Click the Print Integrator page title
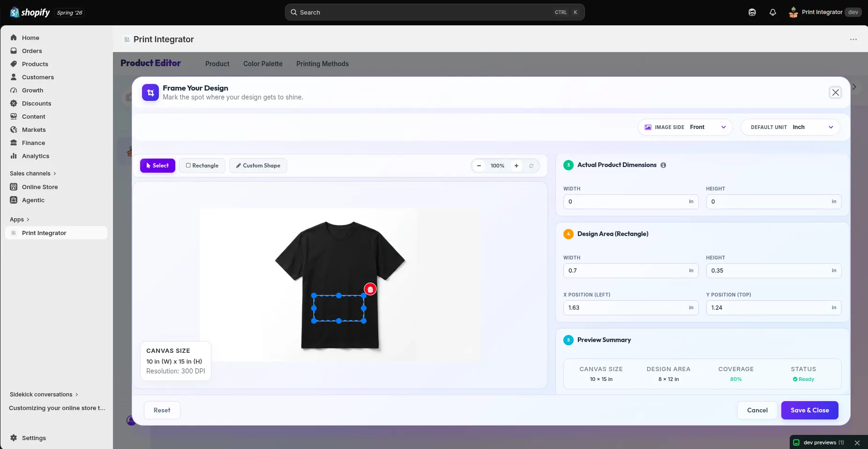 point(164,39)
